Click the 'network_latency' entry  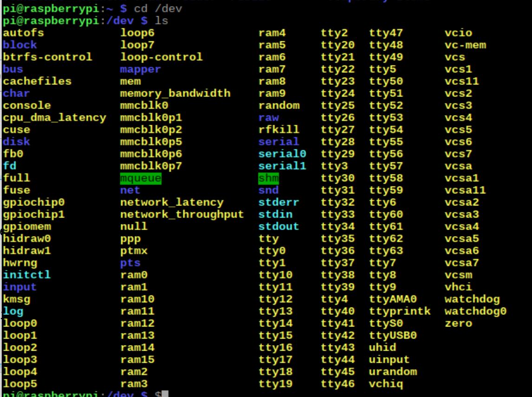[x=172, y=202]
